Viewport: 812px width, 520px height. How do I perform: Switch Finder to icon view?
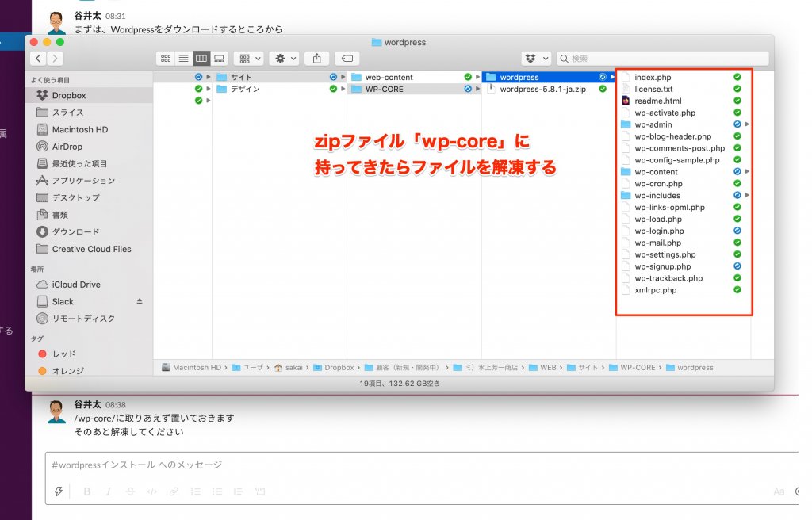166,59
